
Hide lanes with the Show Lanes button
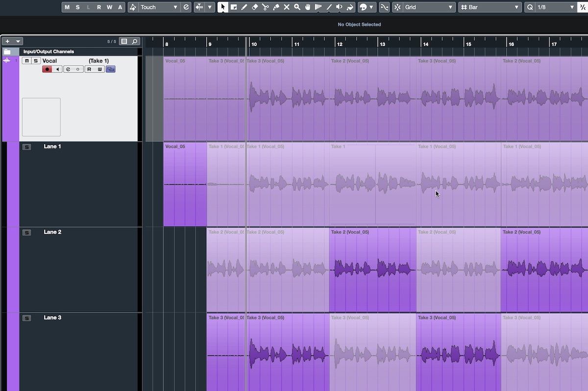point(111,69)
